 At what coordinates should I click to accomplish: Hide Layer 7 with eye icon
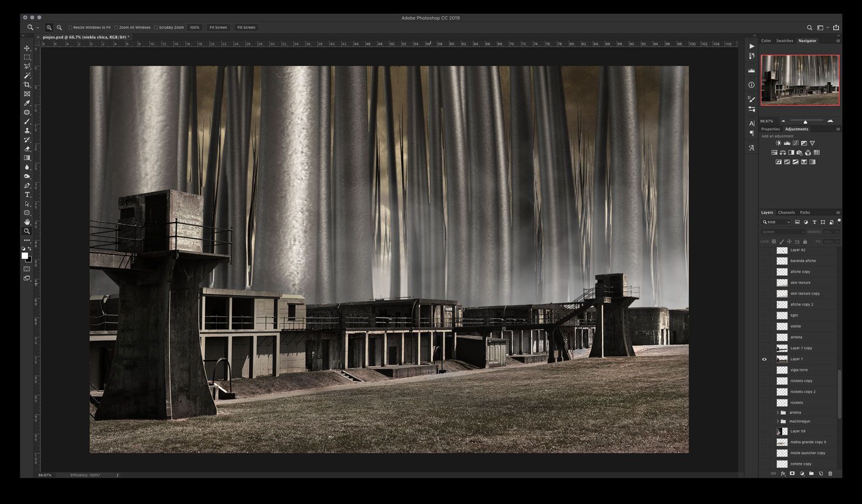[x=764, y=359]
